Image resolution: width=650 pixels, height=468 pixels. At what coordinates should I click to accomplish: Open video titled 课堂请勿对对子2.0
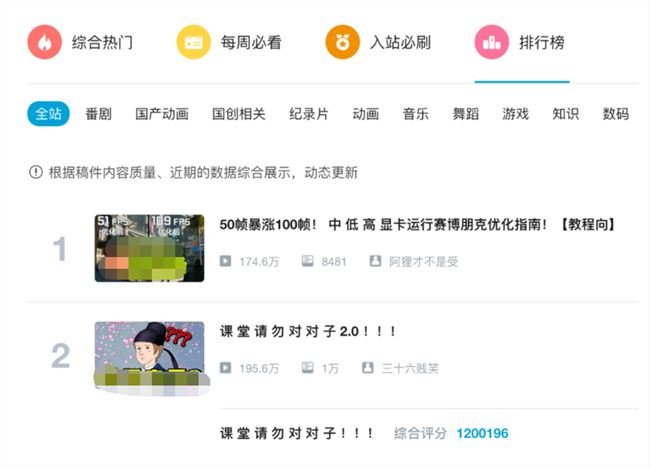click(x=308, y=331)
